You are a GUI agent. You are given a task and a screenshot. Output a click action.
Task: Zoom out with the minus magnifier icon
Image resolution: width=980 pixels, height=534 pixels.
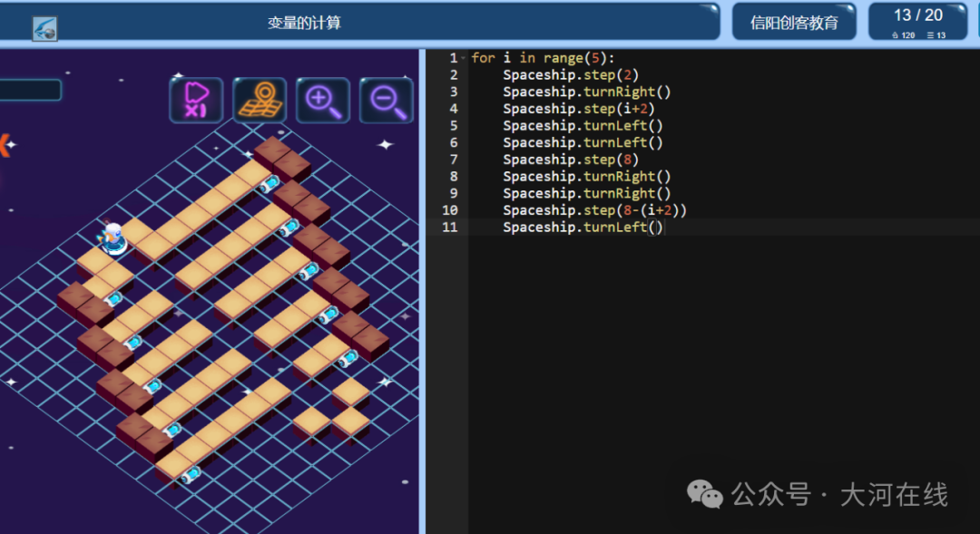click(387, 100)
